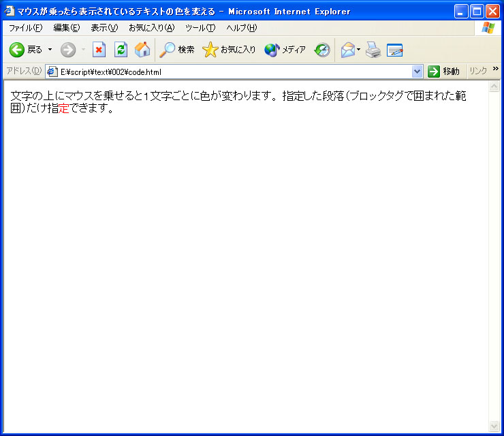This screenshot has width=504, height=436.
Task: Open the お気に入り(A) menu
Action: [151, 28]
